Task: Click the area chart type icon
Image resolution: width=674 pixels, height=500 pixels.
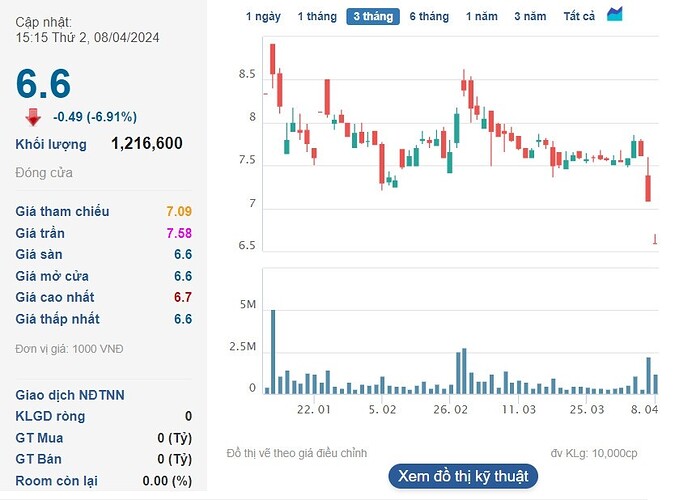Action: (614, 14)
